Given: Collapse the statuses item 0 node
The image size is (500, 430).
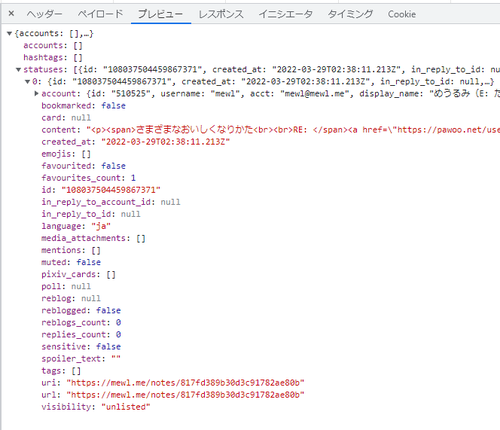Looking at the screenshot, I should click(x=28, y=82).
